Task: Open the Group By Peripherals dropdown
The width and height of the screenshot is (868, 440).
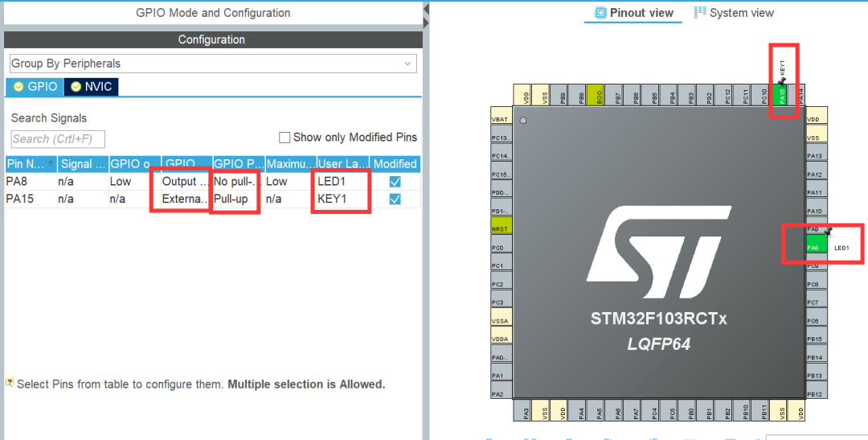Action: [213, 64]
